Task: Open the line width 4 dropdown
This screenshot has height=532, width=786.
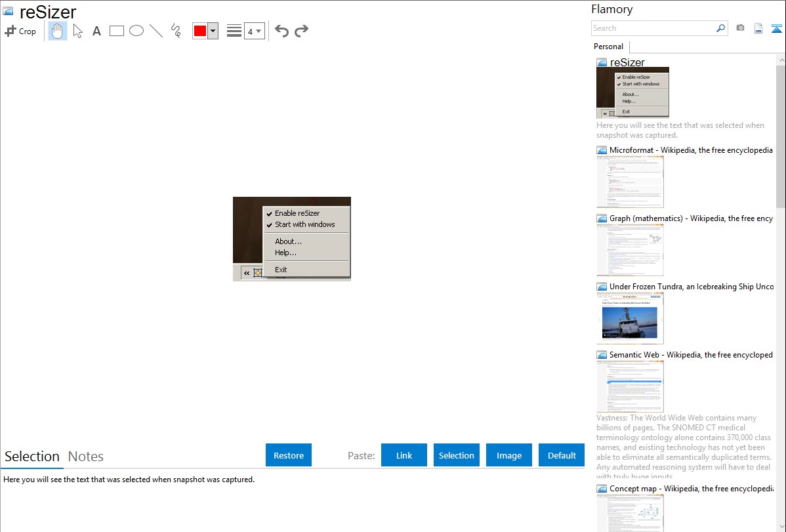Action: (x=254, y=31)
